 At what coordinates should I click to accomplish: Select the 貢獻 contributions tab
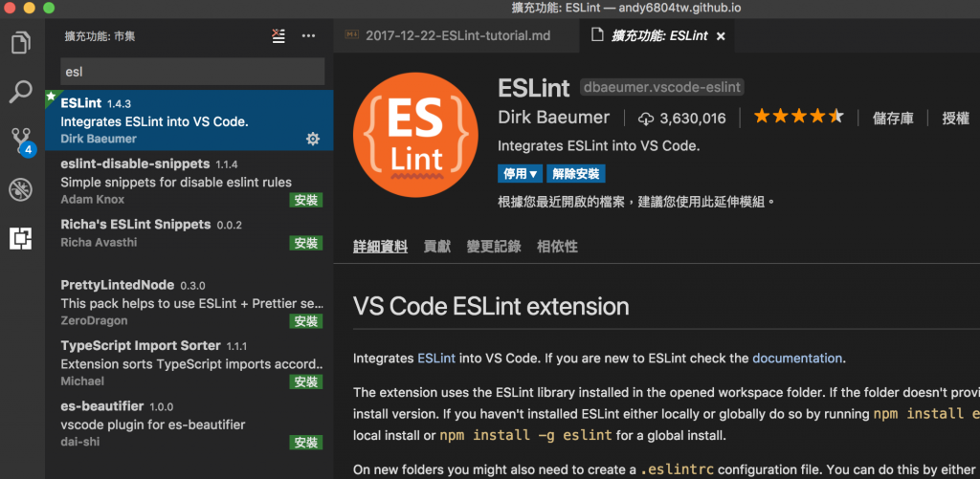[436, 247]
